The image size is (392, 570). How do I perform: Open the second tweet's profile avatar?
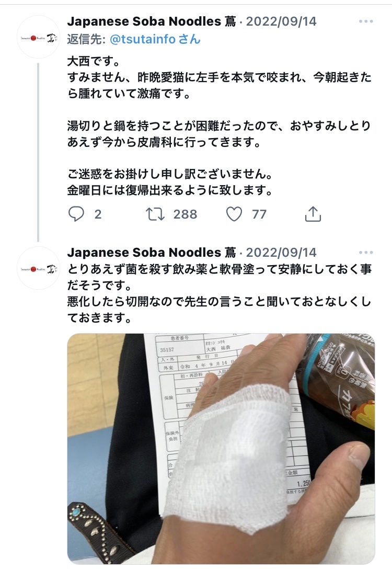39,268
